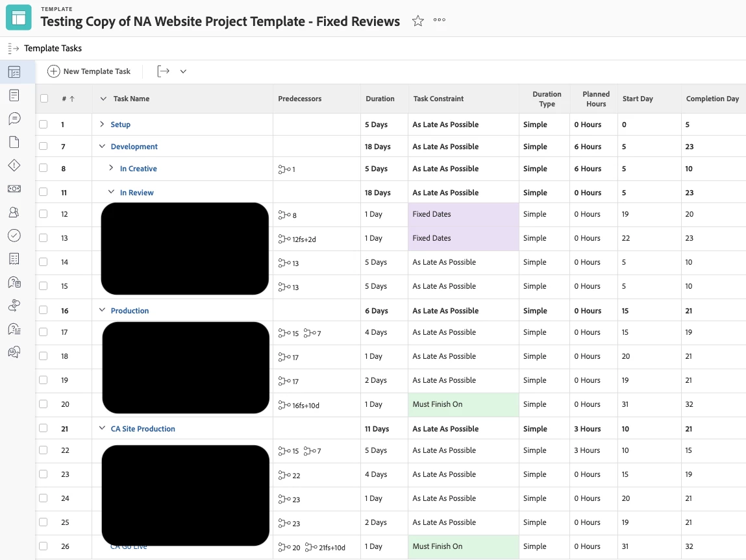Open the Updates comment bubble sidebar icon

(x=14, y=118)
